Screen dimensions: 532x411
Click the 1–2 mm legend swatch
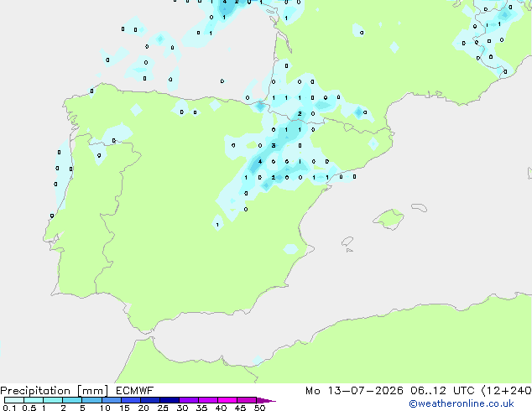[x=53, y=400]
